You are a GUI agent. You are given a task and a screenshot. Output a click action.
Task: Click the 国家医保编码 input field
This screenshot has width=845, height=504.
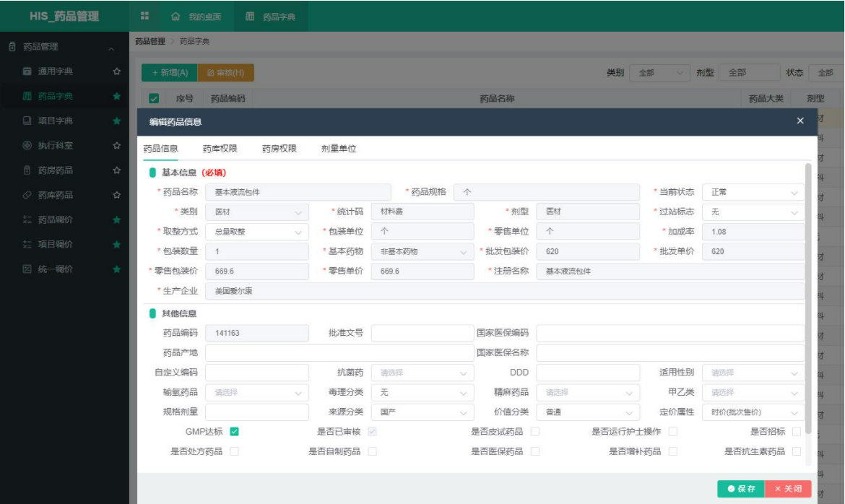(670, 333)
